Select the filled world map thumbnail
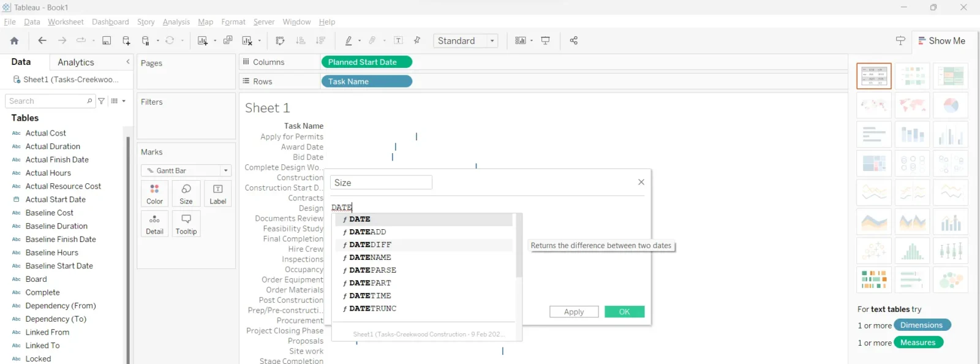Viewport: 980px width, 364px height. point(913,105)
